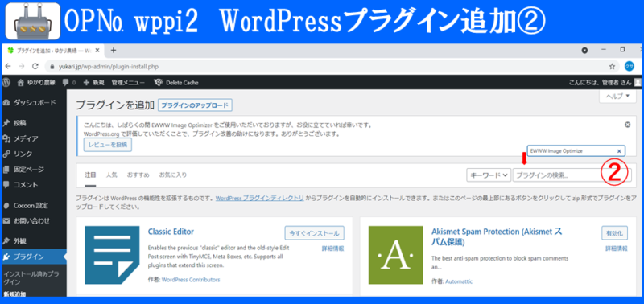Open the Chrome profile avatar

point(630,66)
